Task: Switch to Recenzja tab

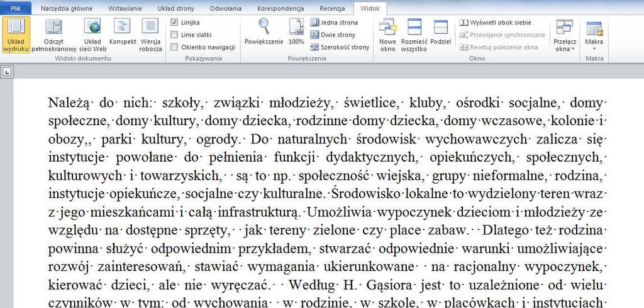Action: coord(333,8)
